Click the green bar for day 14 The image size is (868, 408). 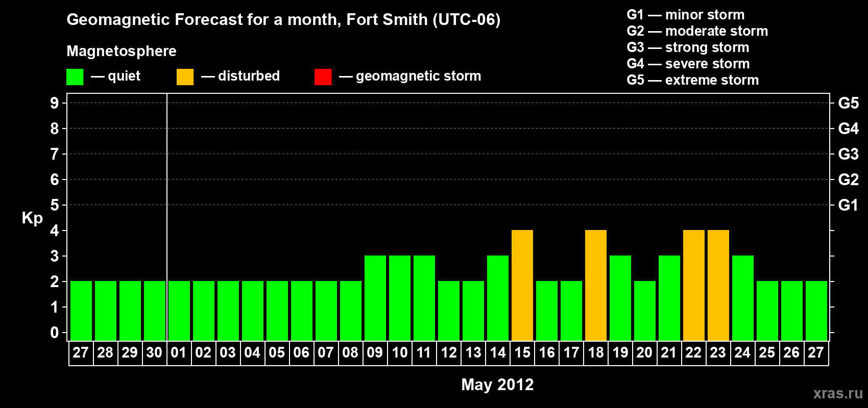[x=498, y=298]
